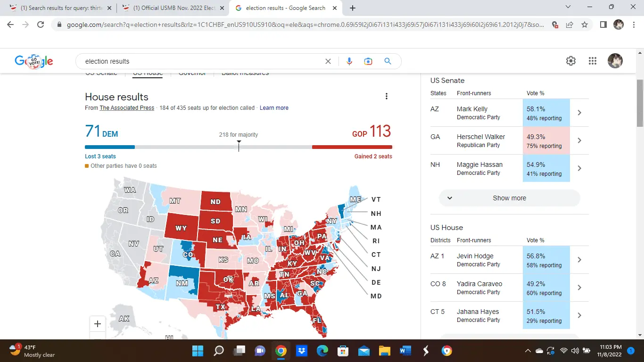The height and width of the screenshot is (362, 644).
Task: Click the 218 majority marker on seat bar
Action: point(239,146)
